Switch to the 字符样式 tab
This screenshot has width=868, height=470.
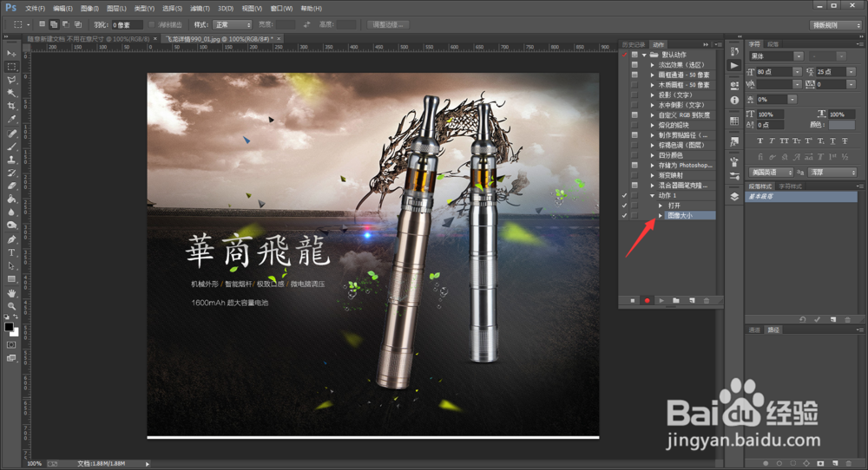[x=791, y=186]
